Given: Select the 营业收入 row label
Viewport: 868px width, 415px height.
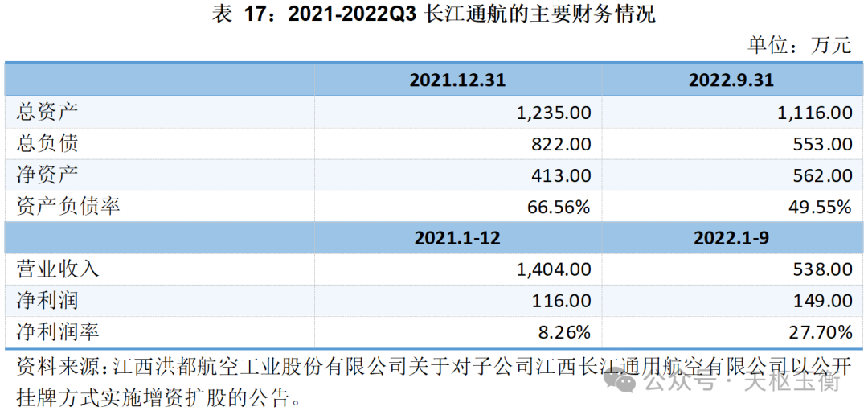Looking at the screenshot, I should [x=58, y=269].
